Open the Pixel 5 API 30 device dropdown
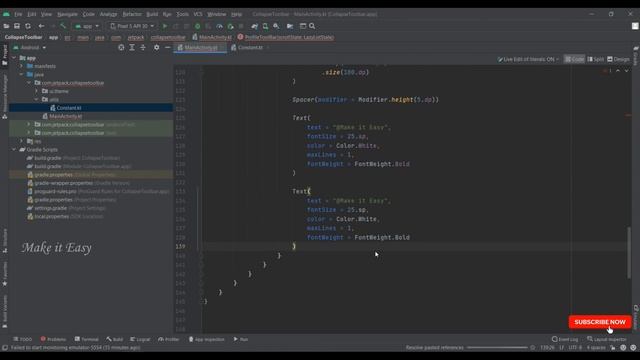The height and width of the screenshot is (360, 640). tap(132, 26)
